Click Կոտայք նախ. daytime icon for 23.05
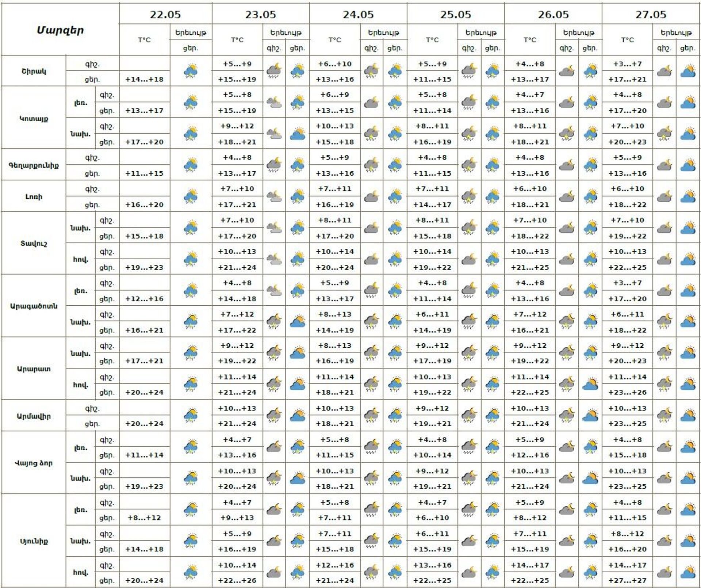This screenshot has height=588, width=701. 298,134
